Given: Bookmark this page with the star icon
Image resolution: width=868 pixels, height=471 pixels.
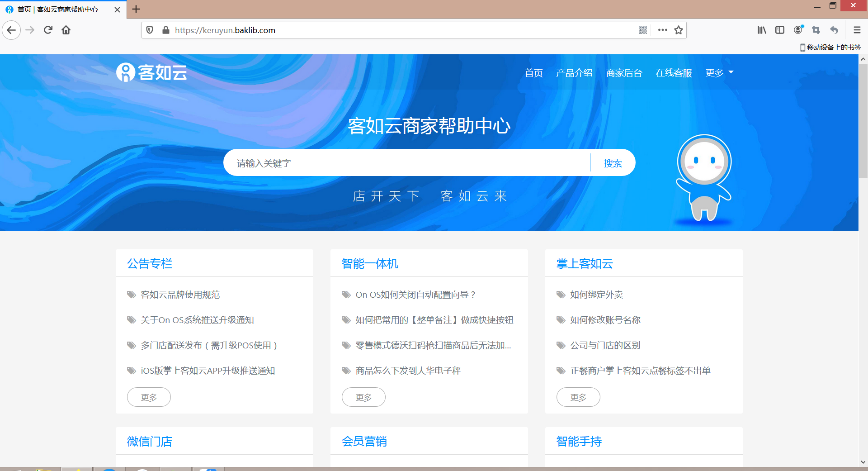Looking at the screenshot, I should [679, 30].
